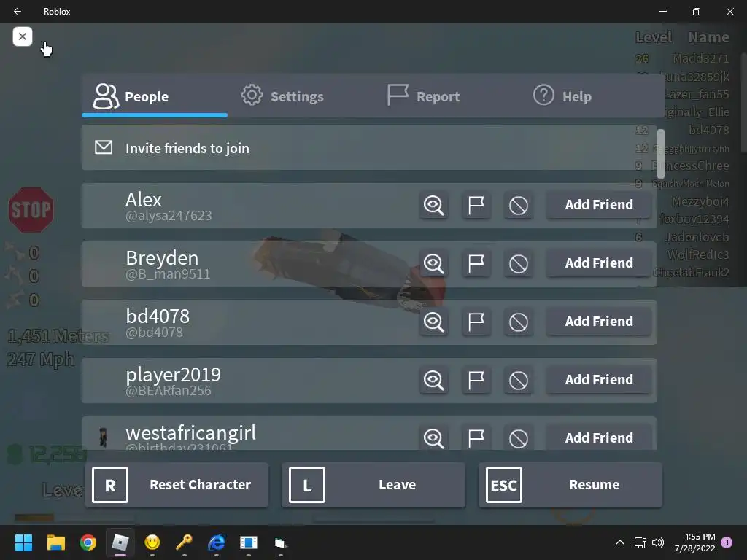The width and height of the screenshot is (747, 560).
Task: Block westafricangirl
Action: pyautogui.click(x=519, y=437)
